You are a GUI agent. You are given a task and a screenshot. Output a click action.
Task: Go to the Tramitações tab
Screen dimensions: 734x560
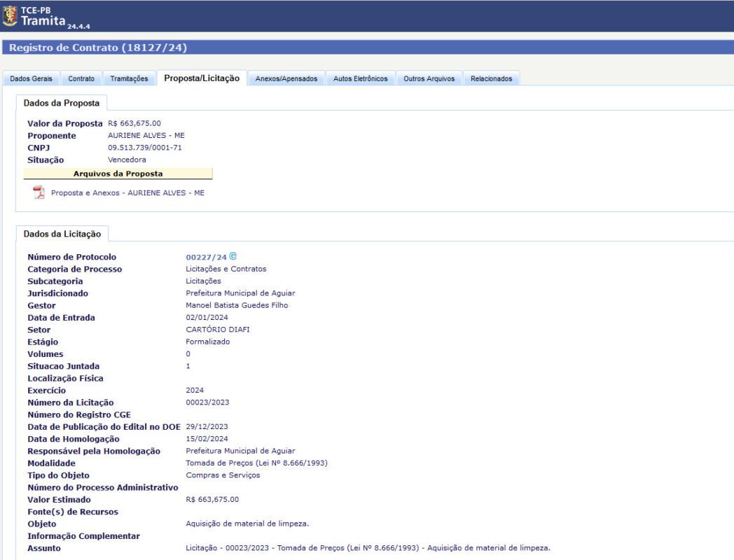(x=129, y=78)
